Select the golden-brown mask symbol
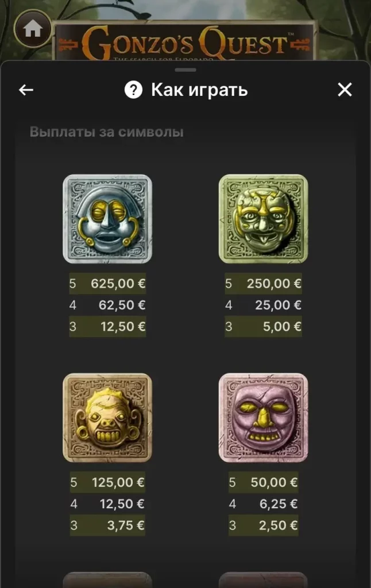The height and width of the screenshot is (588, 371). pyautogui.click(x=107, y=417)
